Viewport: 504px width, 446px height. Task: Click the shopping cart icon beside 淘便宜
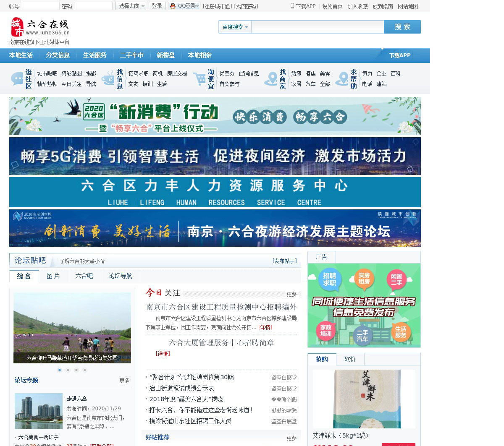[199, 78]
